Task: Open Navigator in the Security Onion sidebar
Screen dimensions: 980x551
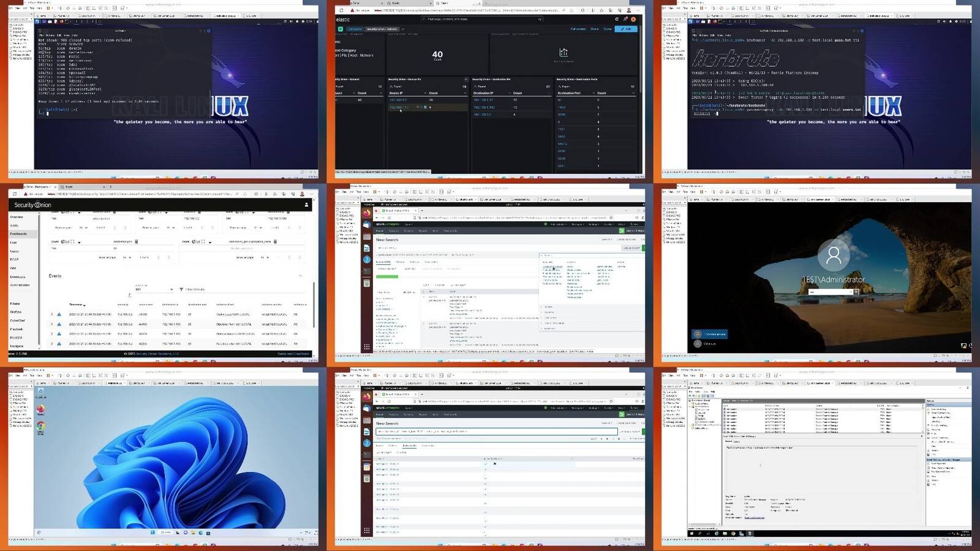Action: [x=17, y=346]
